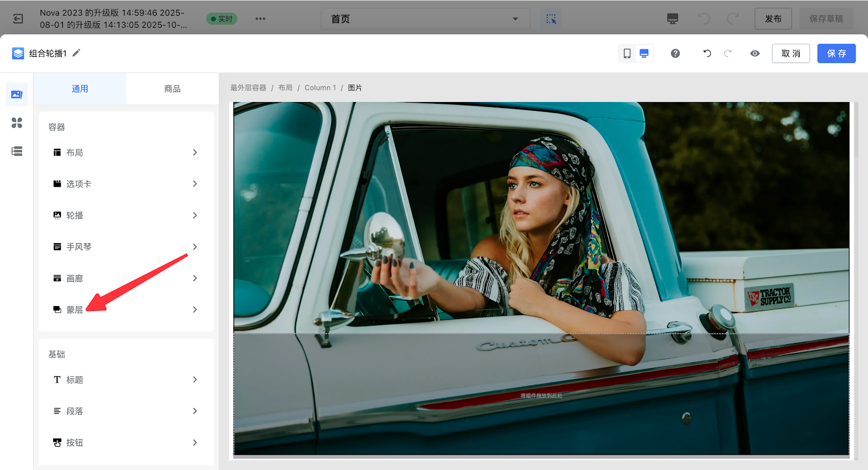Click the blue 保存 button
868x470 pixels.
[836, 53]
